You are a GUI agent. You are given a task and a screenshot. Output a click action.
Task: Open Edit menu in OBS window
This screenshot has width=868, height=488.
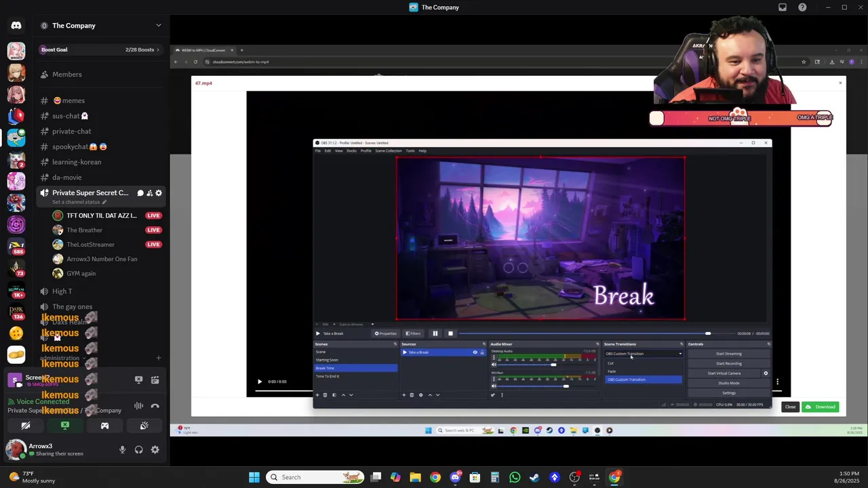328,150
